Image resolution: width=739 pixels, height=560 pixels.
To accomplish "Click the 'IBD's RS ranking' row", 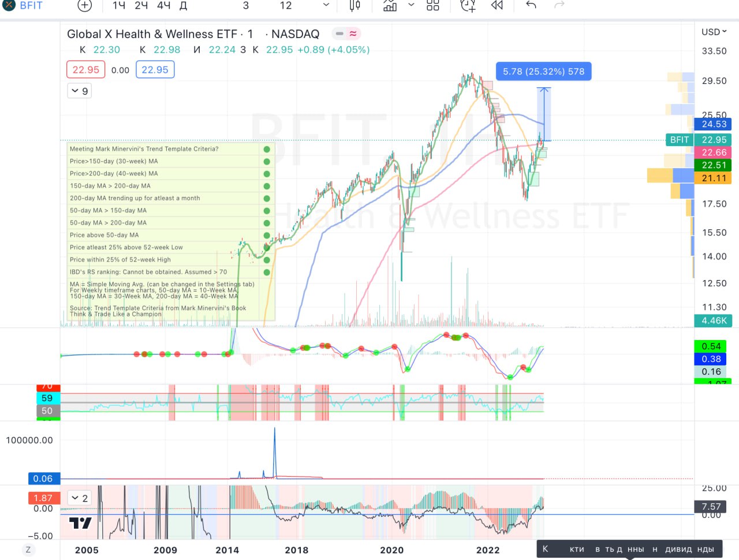I will coord(171,272).
